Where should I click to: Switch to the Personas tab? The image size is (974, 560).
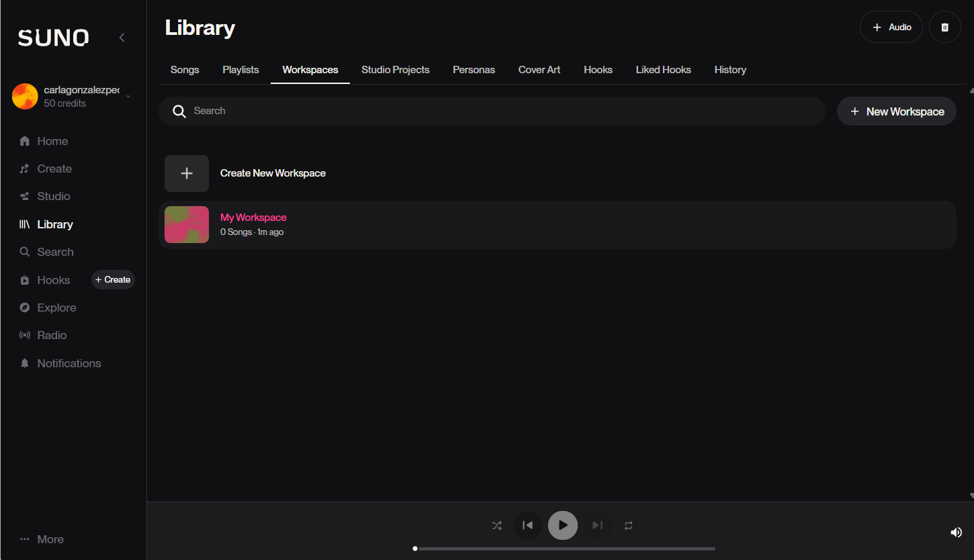pos(474,70)
